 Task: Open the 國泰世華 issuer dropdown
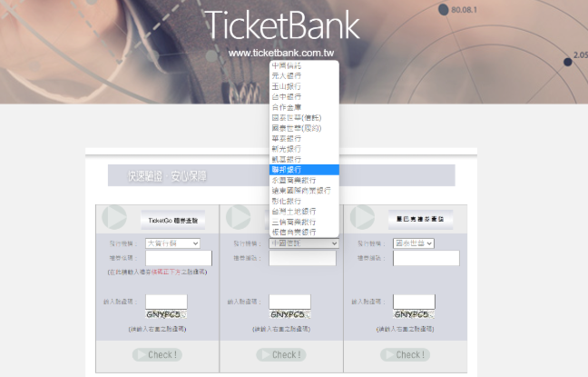click(x=414, y=243)
